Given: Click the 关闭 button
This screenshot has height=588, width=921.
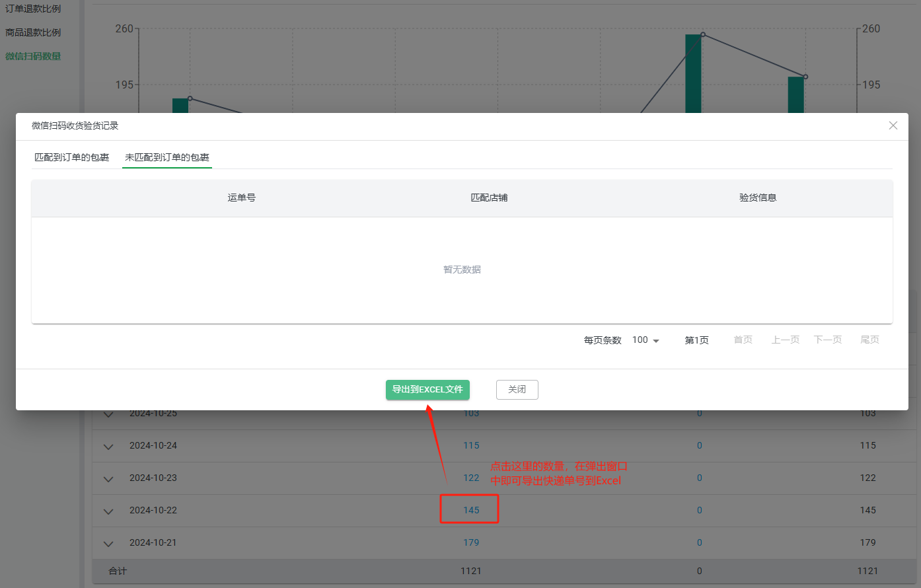Looking at the screenshot, I should [x=517, y=390].
